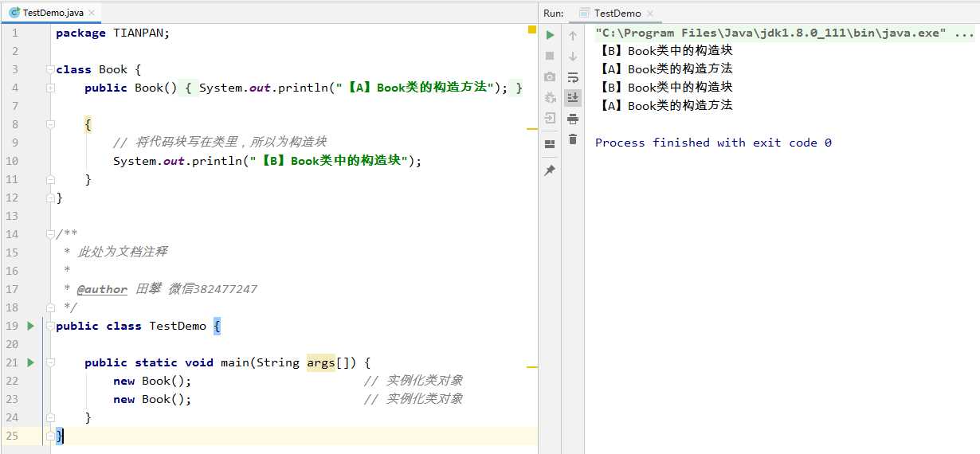This screenshot has width=980, height=454.
Task: Expand the folded Book() constructor at line 4
Action: pyautogui.click(x=50, y=88)
